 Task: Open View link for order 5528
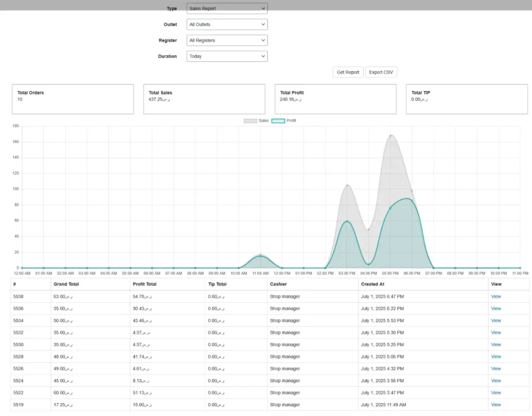496,357
